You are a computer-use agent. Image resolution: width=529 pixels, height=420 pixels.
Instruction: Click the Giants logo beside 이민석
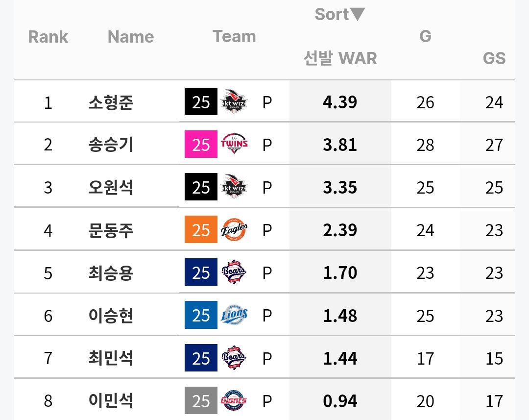click(x=234, y=400)
